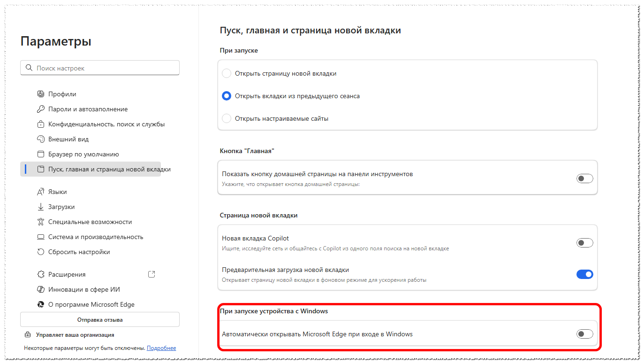
Task: Click the Отправка отзыва button
Action: click(x=100, y=319)
